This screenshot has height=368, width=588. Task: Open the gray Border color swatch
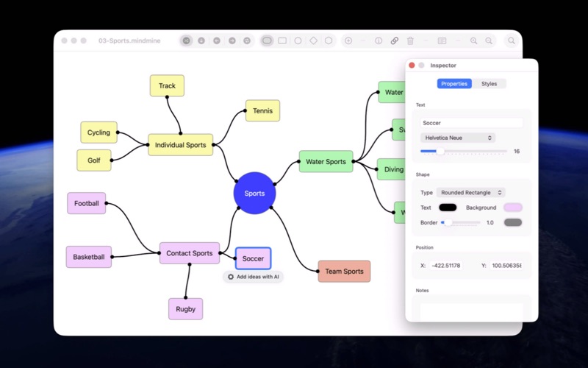click(513, 223)
